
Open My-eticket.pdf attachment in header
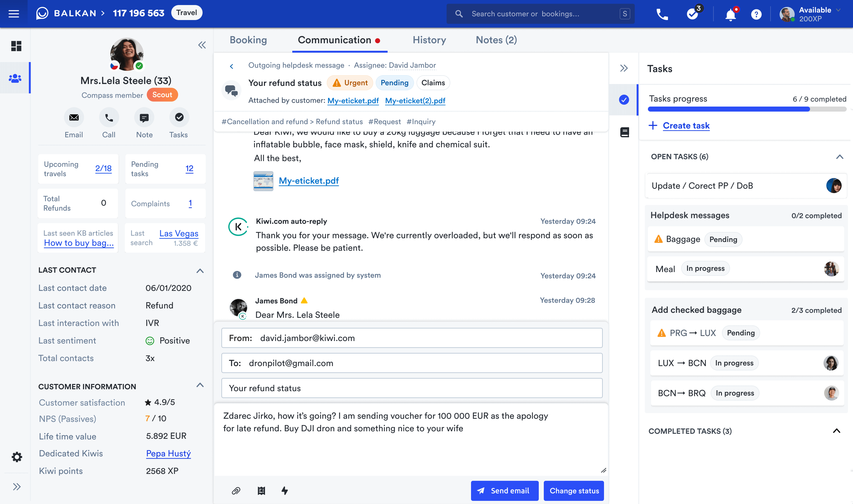pos(353,101)
